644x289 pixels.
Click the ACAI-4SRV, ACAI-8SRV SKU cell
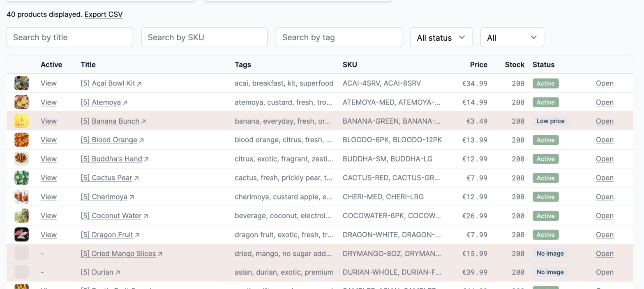(382, 83)
